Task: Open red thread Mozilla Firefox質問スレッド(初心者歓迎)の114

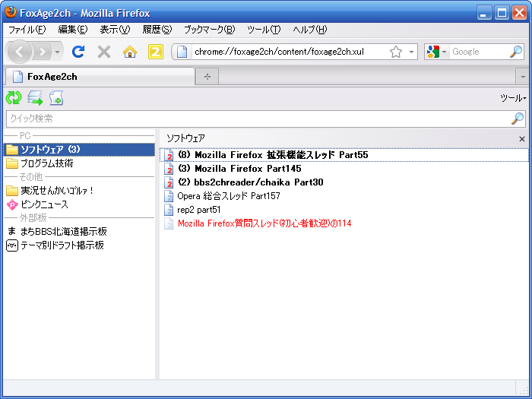Action: [x=344, y=223]
